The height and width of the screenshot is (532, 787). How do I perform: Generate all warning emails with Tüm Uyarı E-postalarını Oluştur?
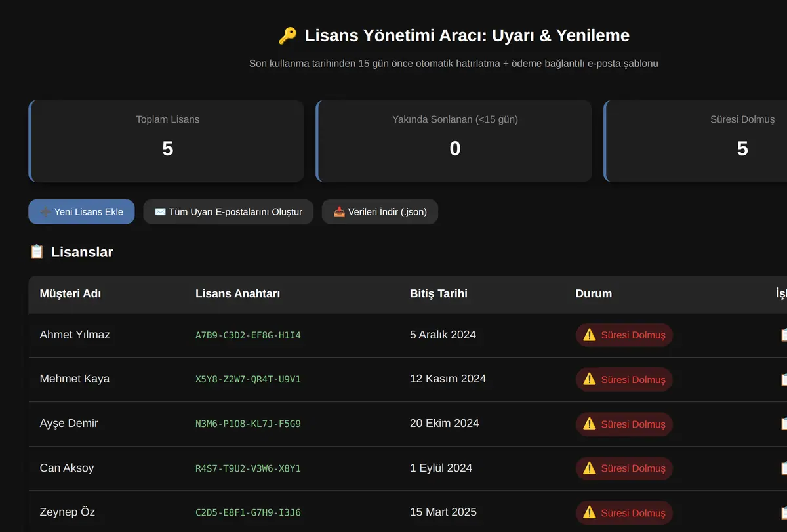coord(228,212)
